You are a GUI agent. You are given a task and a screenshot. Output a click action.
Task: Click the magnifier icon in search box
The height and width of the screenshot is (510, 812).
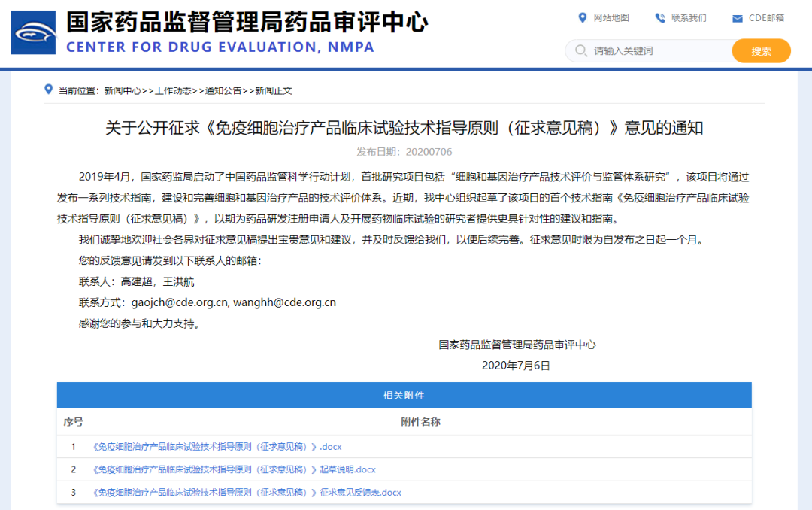pyautogui.click(x=580, y=51)
